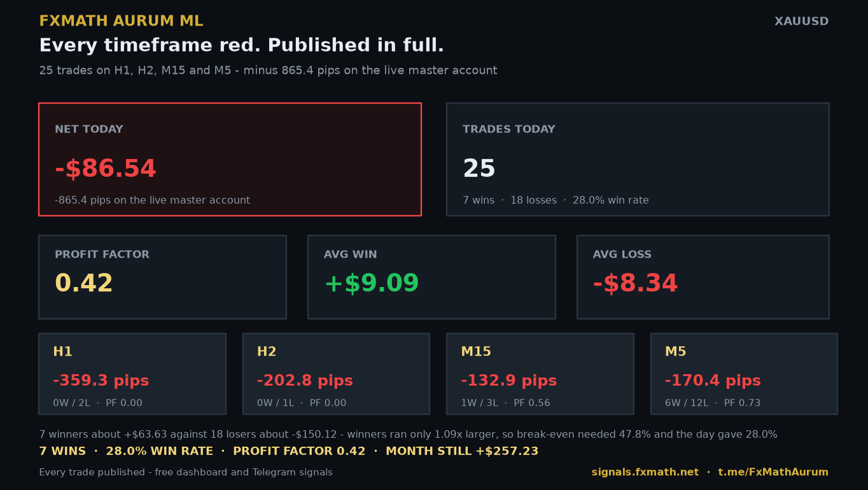Click the PROFIT FACTOR card label

102,255
